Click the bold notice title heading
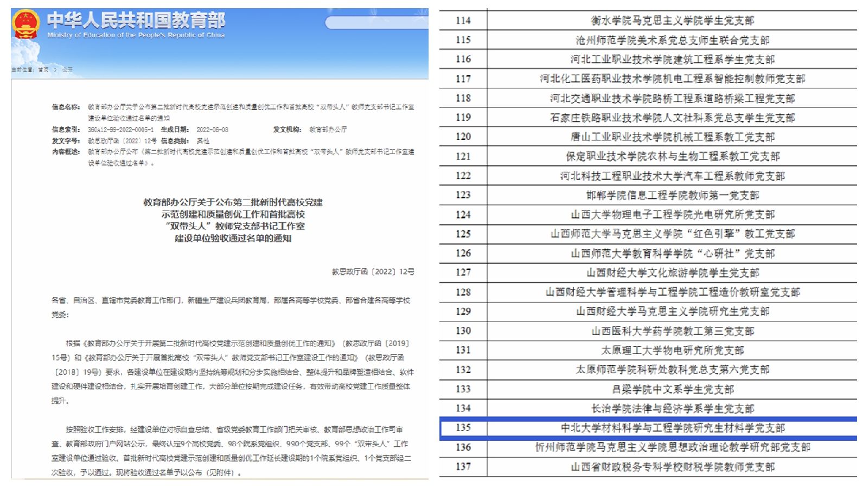 [233, 220]
